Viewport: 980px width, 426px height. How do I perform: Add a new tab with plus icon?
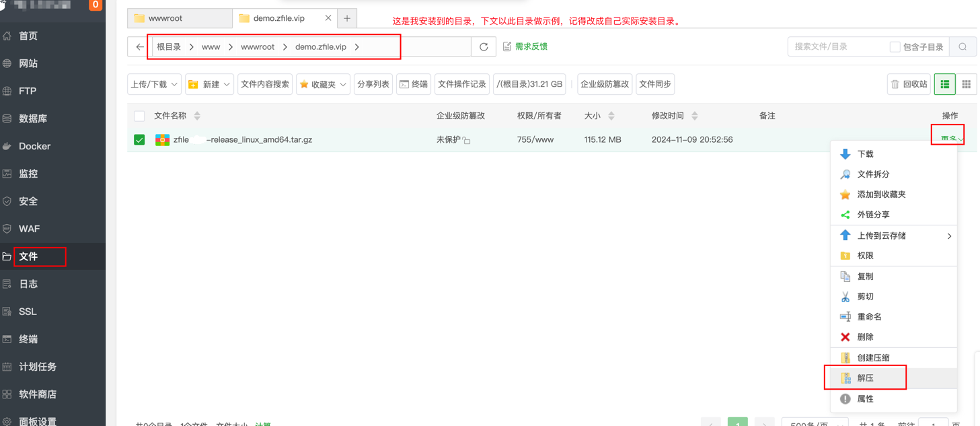point(347,18)
